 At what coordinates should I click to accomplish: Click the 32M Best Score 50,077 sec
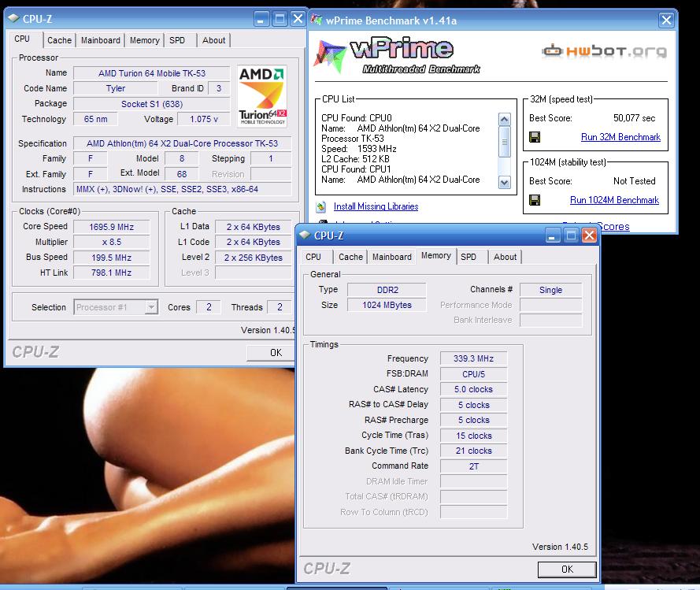[x=635, y=118]
